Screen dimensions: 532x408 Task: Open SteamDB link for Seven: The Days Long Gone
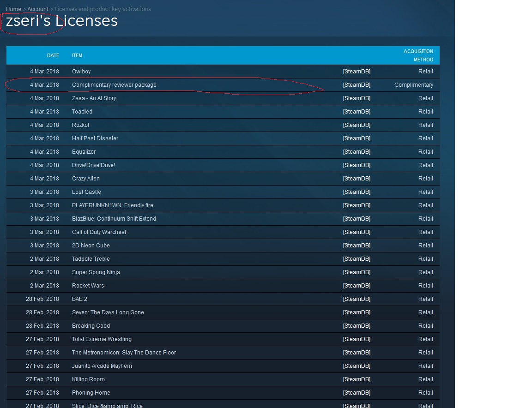coord(357,313)
